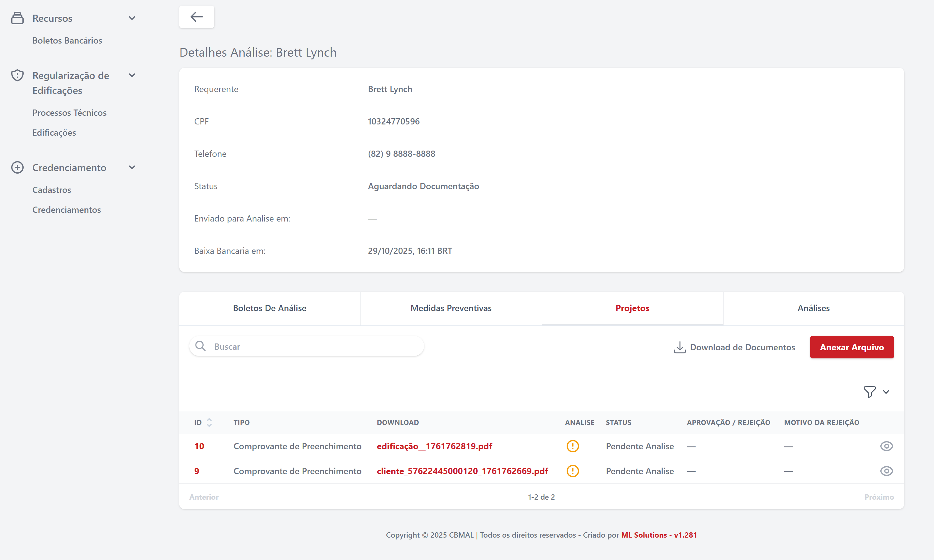This screenshot has height=560, width=934.
Task: Collapse Regularização de Edificações chevron
Action: tap(132, 76)
